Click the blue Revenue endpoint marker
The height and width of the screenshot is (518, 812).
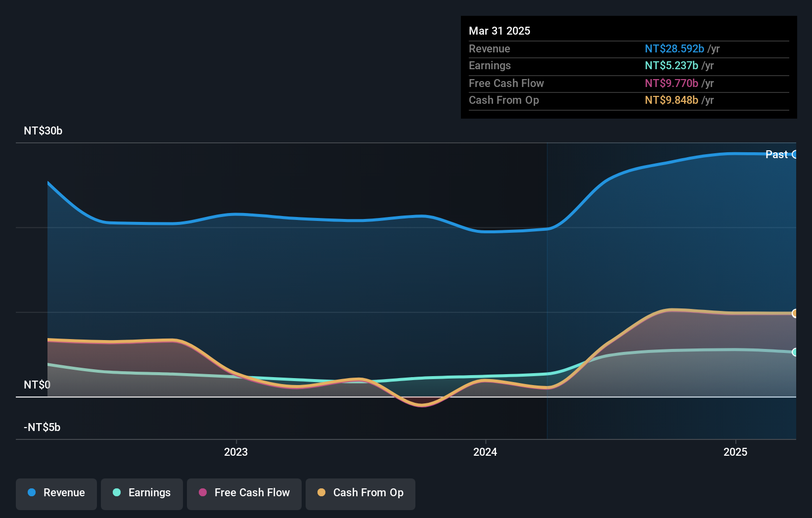795,154
